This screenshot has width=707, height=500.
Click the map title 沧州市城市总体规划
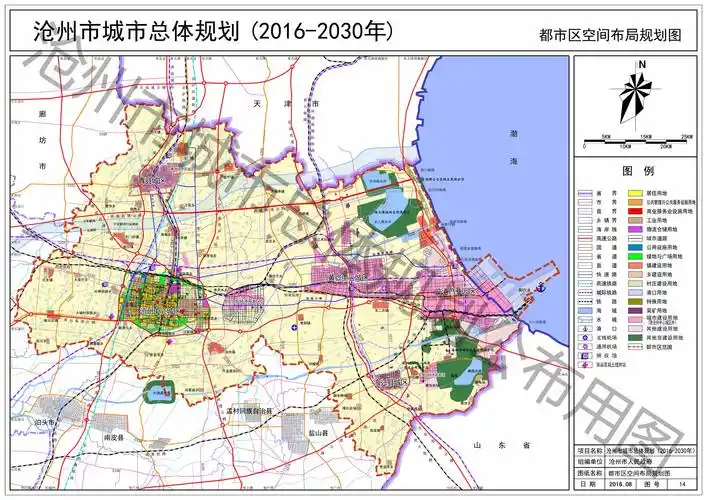[136, 31]
